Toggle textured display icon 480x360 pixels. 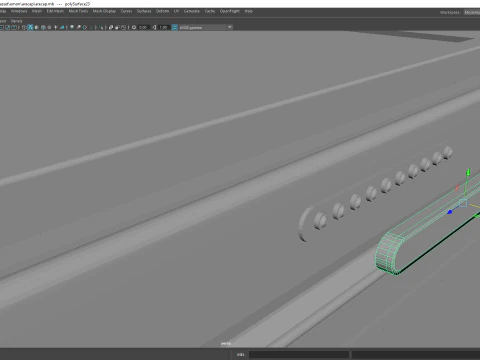(x=49, y=27)
